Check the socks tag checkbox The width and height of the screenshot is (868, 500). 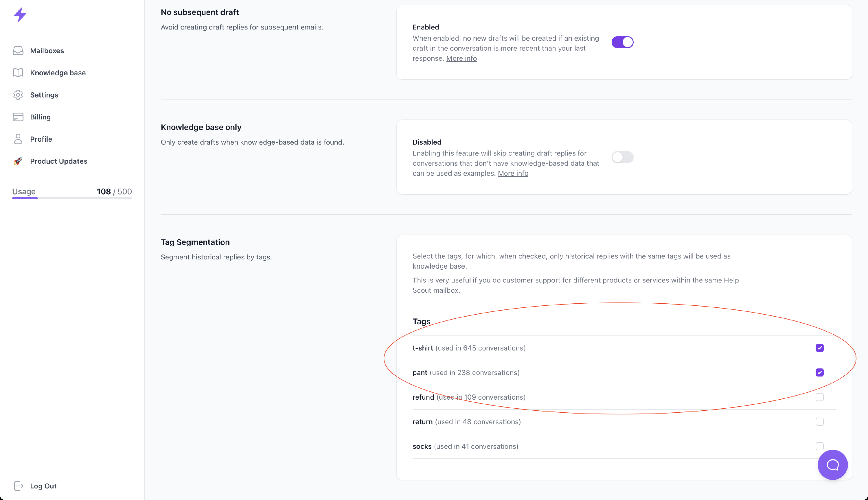coord(819,447)
